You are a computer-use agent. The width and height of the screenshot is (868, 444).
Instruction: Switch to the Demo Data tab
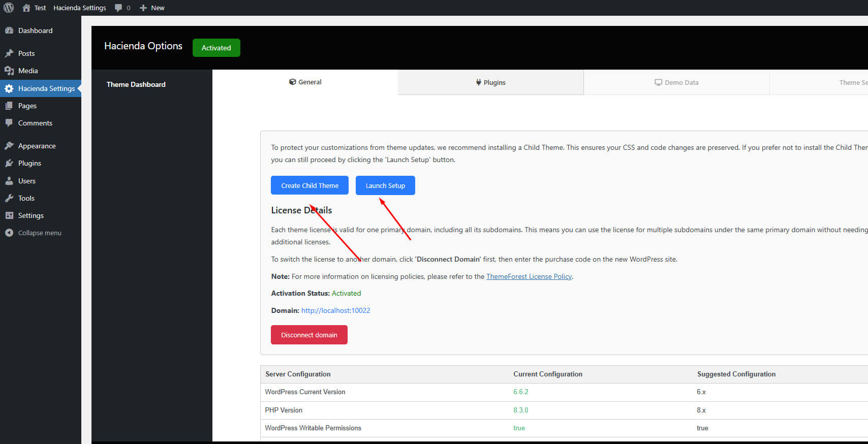point(676,83)
